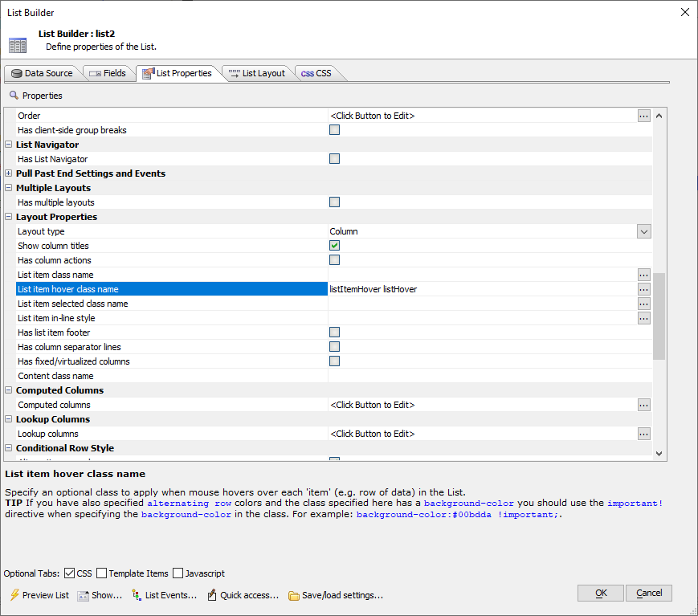The height and width of the screenshot is (616, 698).
Task: Click the Save/load settings folder icon
Action: 293,596
